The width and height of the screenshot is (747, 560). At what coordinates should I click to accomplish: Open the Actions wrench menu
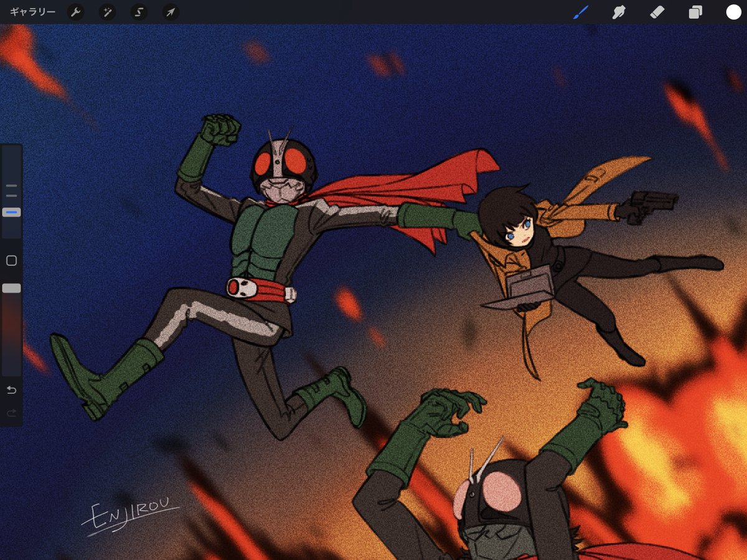pyautogui.click(x=75, y=12)
